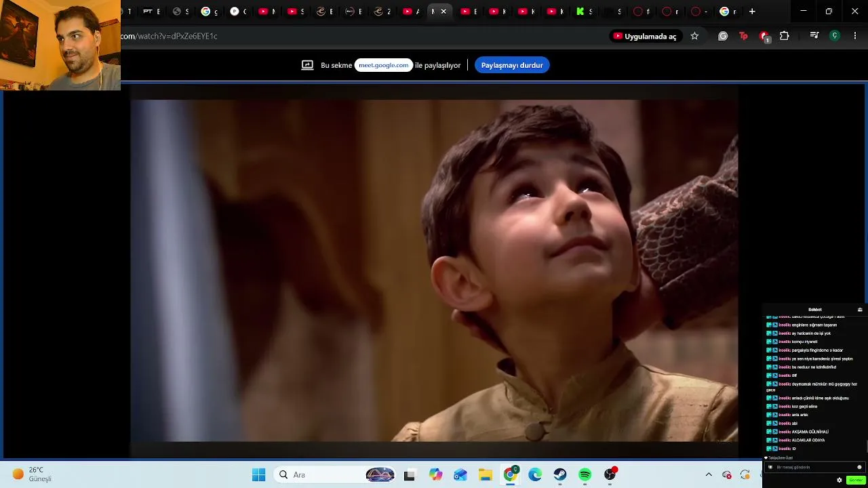
Task: Click the 'koz geçti eline' chat message
Action: pos(804,407)
